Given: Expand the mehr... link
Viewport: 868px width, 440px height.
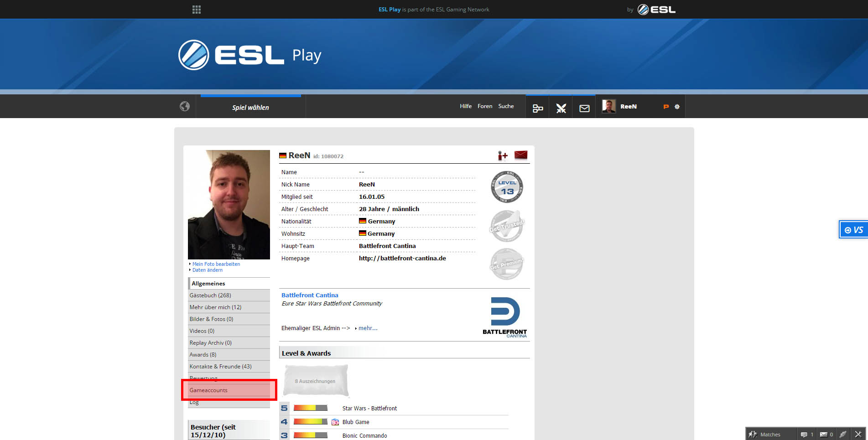Looking at the screenshot, I should (368, 328).
